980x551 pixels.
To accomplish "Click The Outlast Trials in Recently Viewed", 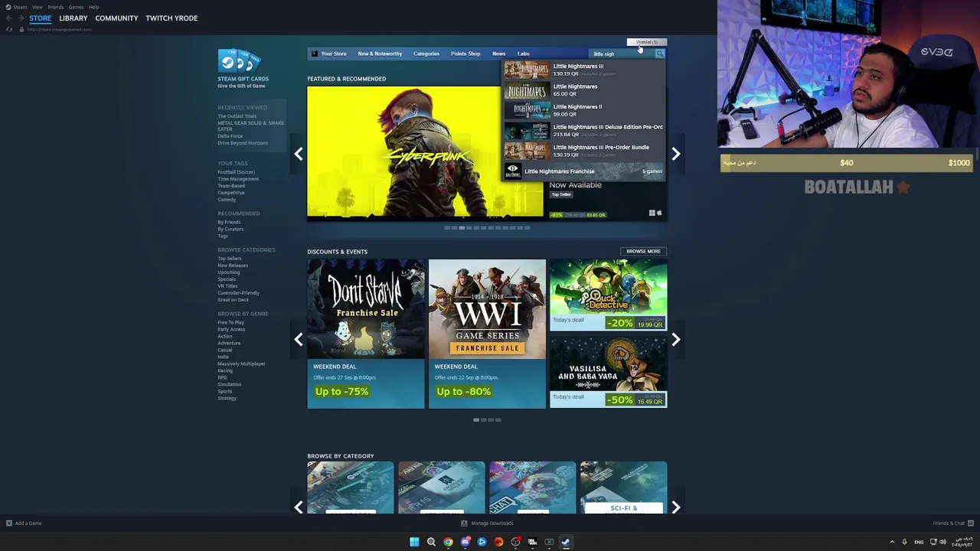I will coord(237,116).
